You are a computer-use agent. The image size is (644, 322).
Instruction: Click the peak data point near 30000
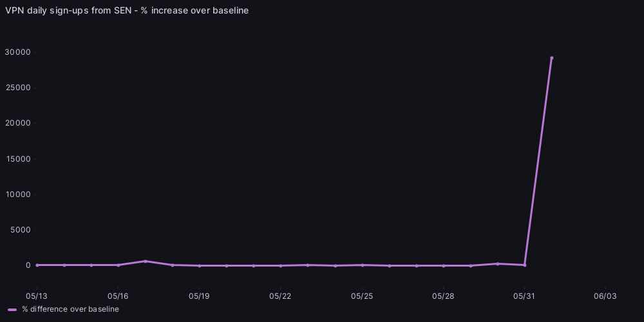[x=552, y=58]
